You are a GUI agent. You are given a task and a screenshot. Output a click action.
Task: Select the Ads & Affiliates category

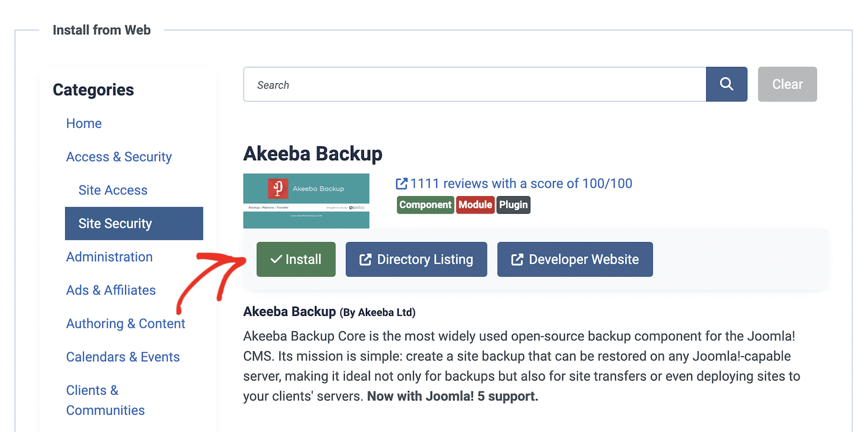(110, 290)
